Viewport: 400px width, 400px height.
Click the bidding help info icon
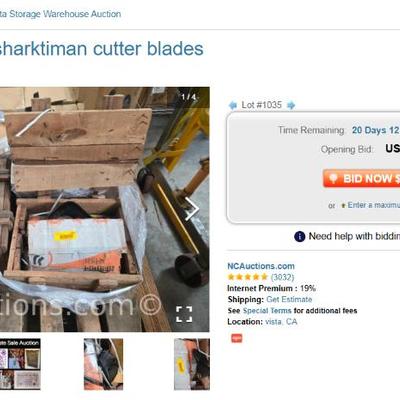click(x=299, y=236)
